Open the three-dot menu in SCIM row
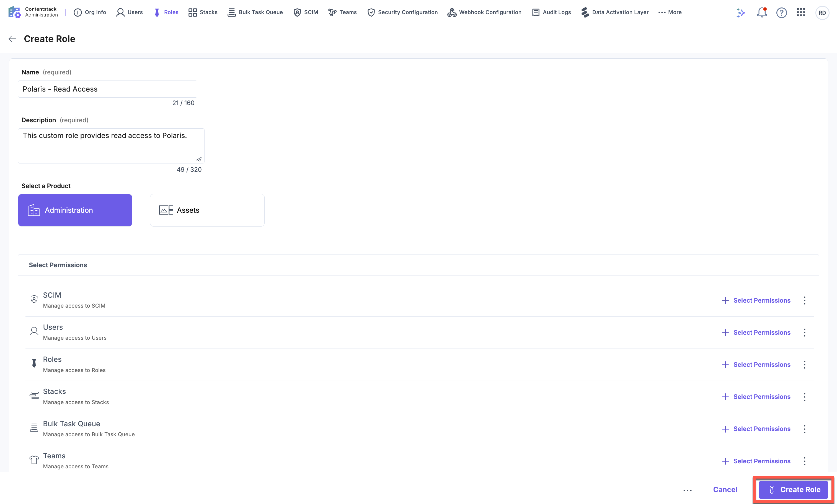 click(804, 300)
